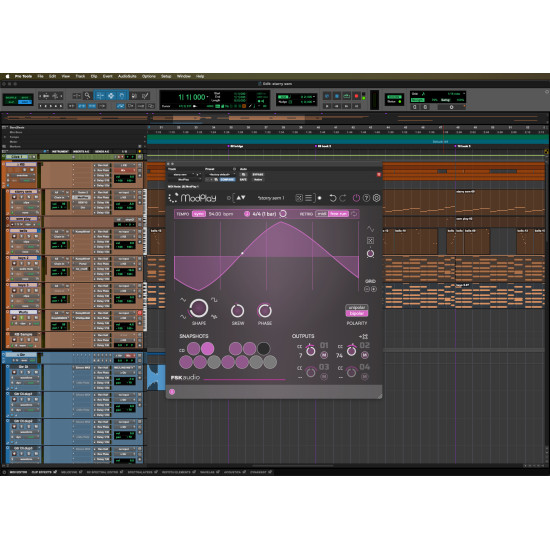This screenshot has height=550, width=550.
Task: Select the Scrubber speaker tool
Action: (134, 95)
